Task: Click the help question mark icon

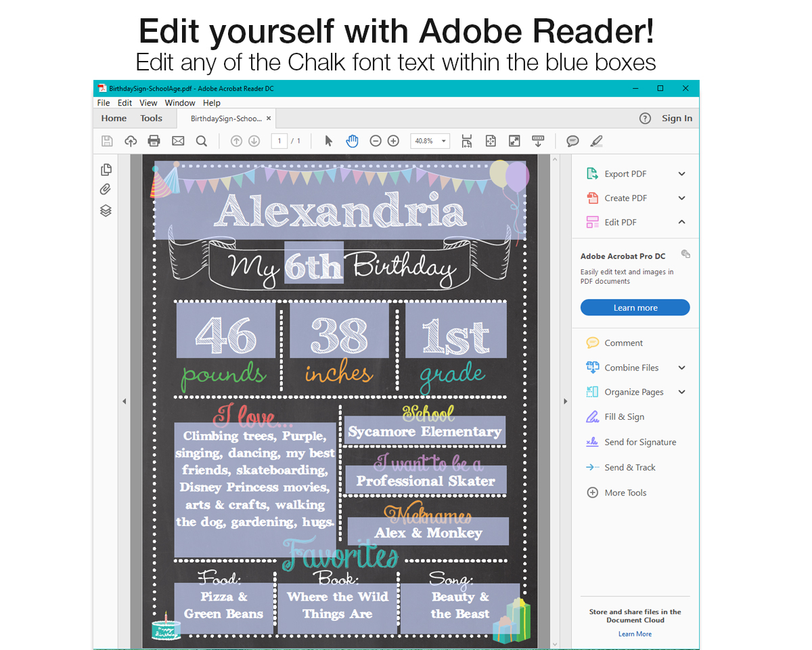Action: click(x=646, y=118)
